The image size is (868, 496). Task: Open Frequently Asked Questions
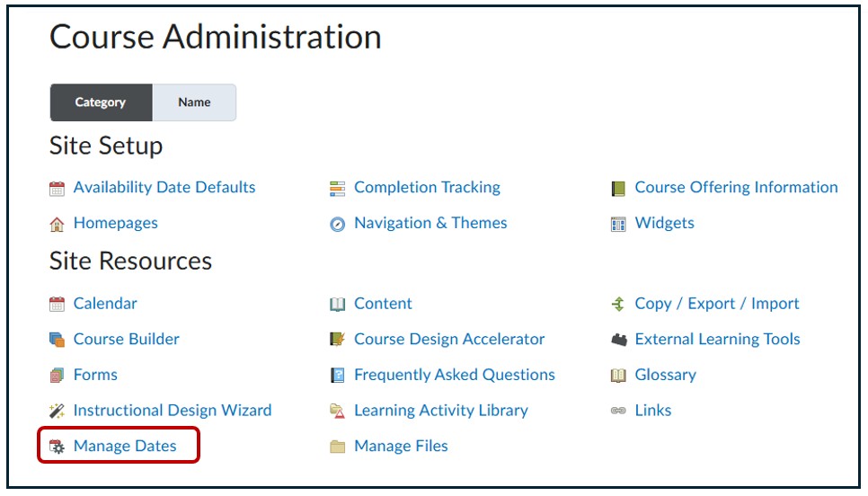tap(454, 375)
